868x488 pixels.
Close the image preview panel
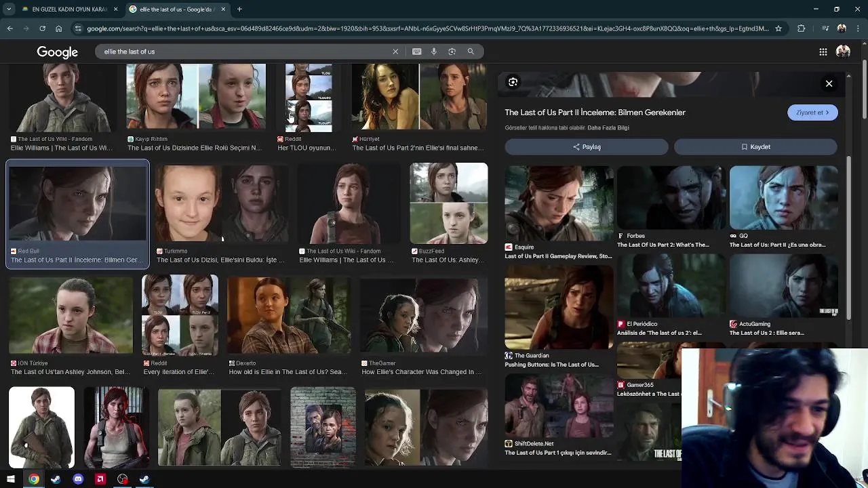pos(829,83)
